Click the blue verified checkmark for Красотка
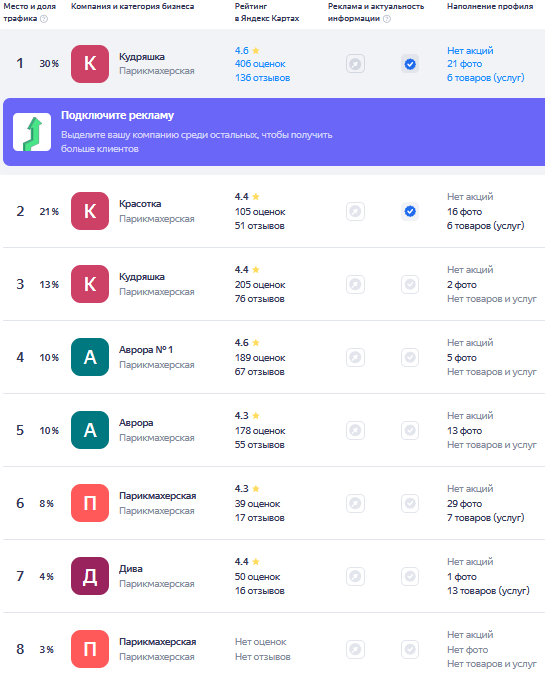 coord(410,212)
